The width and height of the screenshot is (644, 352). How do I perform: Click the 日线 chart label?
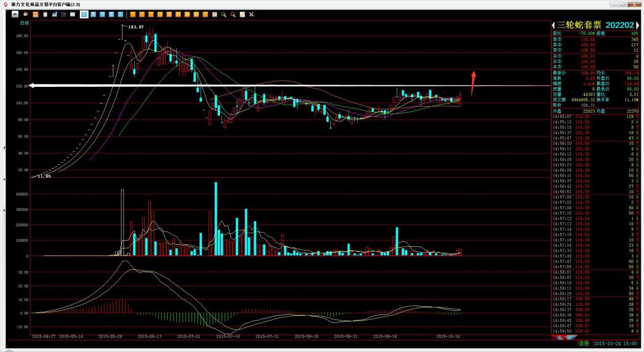click(24, 23)
